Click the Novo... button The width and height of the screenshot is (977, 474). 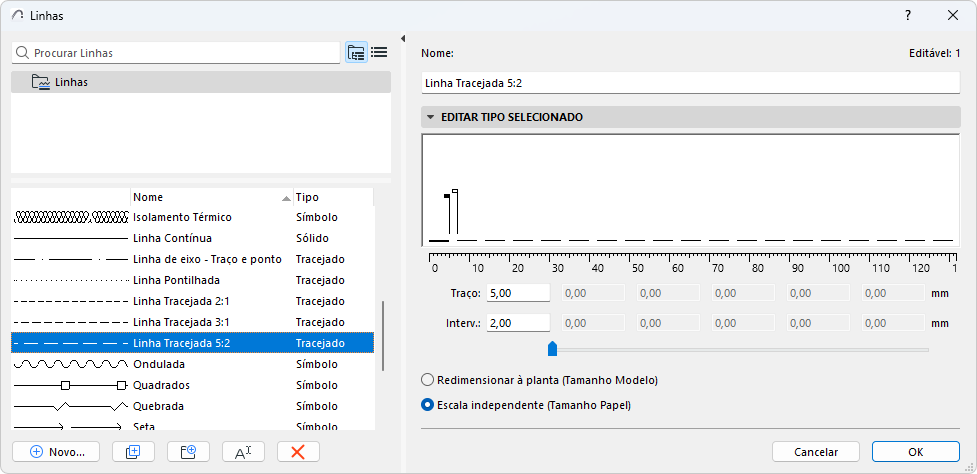tap(56, 452)
